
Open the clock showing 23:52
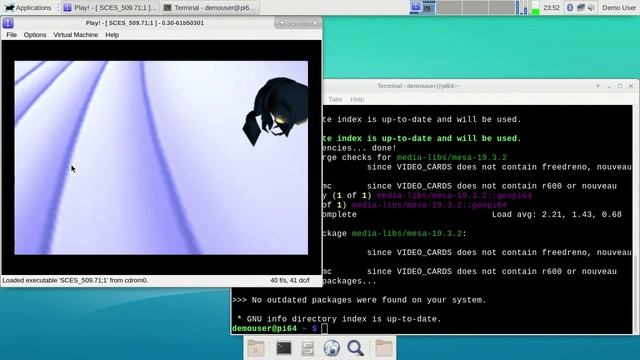pyautogui.click(x=551, y=7)
